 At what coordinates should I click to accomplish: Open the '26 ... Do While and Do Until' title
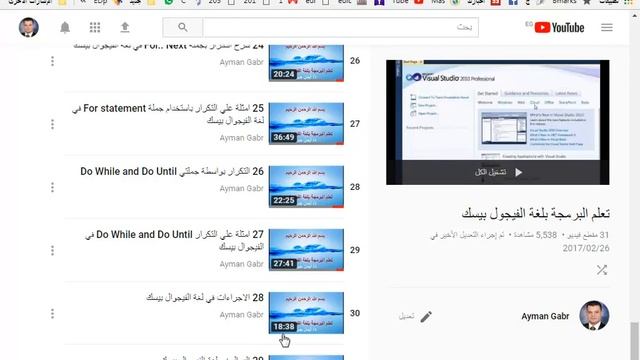point(172,171)
